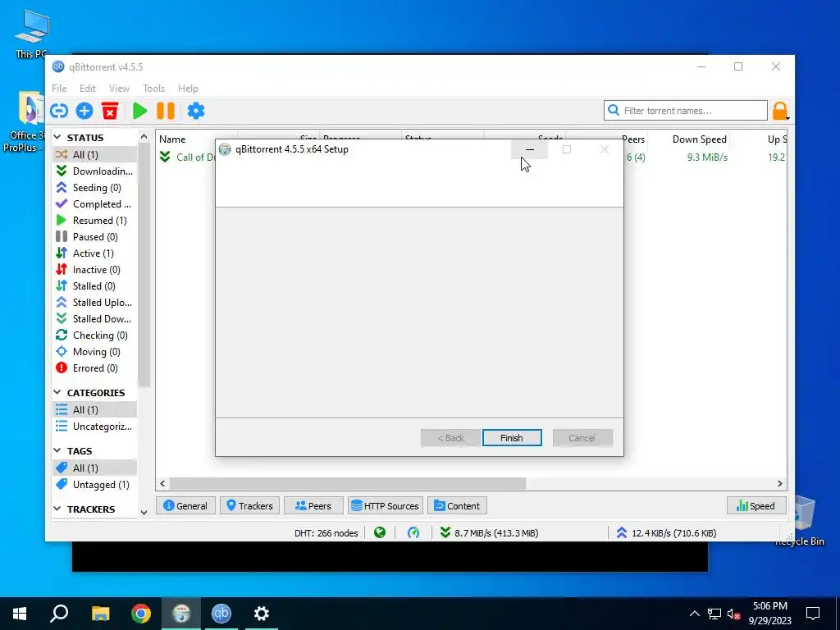This screenshot has height=630, width=840.
Task: Select the Downloading status filter
Action: (94, 171)
